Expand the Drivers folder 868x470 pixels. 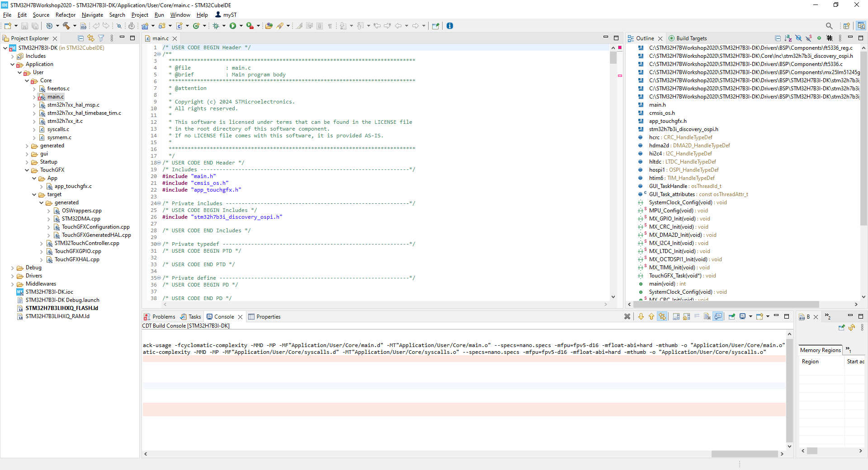tap(12, 276)
